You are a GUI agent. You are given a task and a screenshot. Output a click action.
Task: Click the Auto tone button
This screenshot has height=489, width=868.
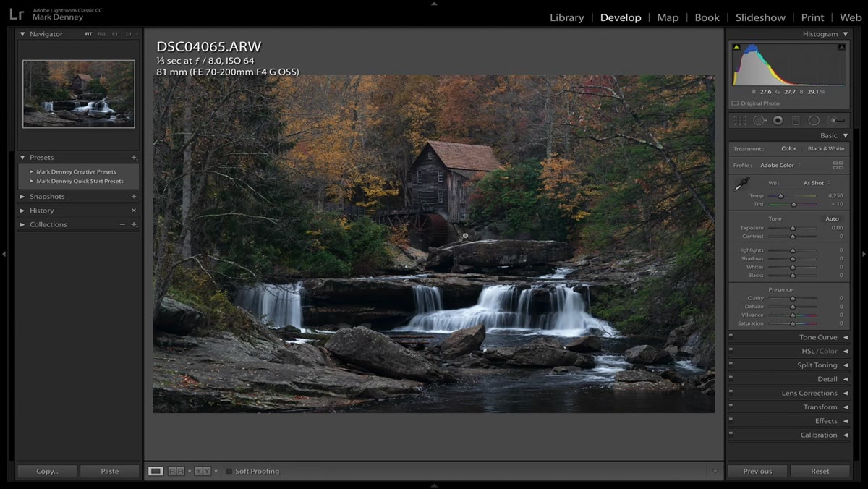pyautogui.click(x=832, y=218)
